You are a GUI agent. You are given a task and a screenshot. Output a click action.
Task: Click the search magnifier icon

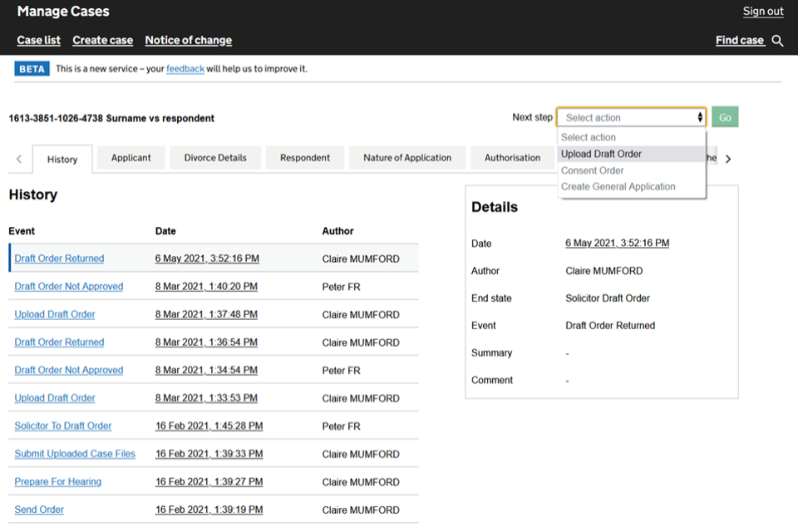point(777,41)
